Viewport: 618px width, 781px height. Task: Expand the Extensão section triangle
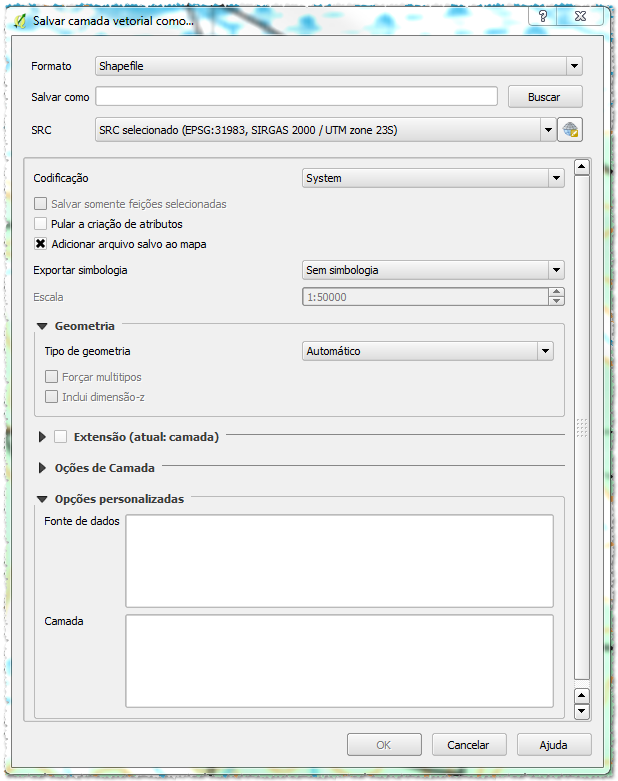pos(43,437)
